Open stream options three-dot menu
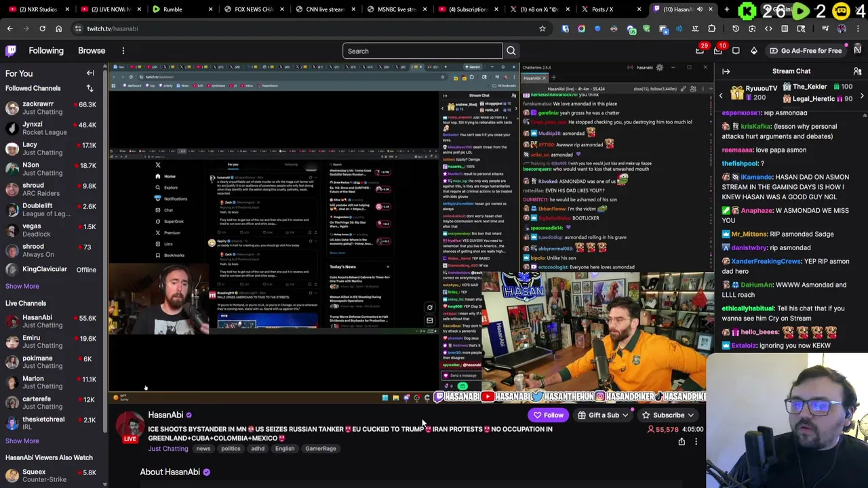Image resolution: width=868 pixels, height=488 pixels. tap(696, 442)
